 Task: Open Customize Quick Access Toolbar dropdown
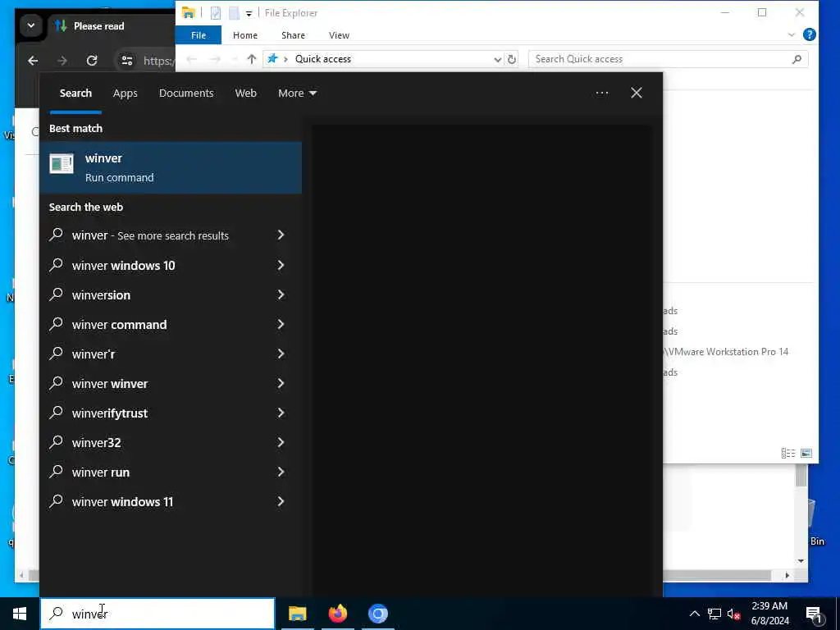[249, 13]
